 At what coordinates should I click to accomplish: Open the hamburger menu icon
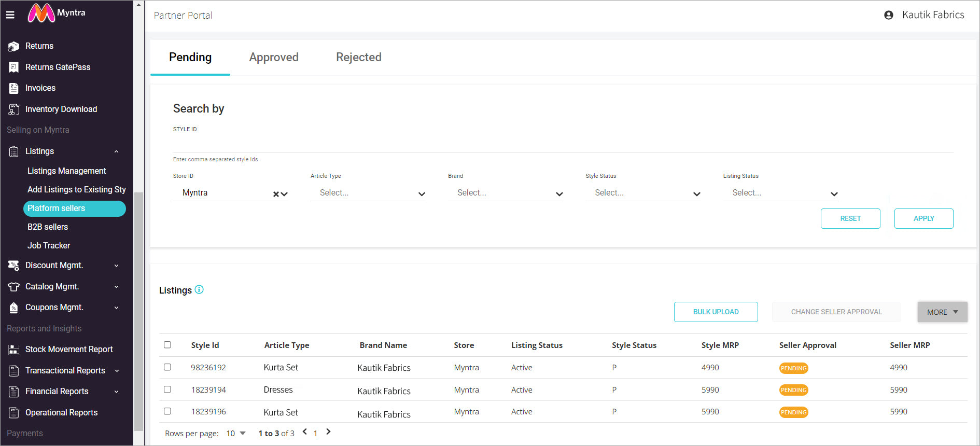pos(10,15)
